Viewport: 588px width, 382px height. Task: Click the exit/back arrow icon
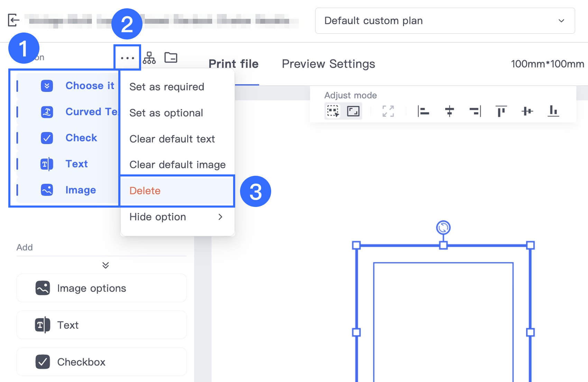click(13, 20)
